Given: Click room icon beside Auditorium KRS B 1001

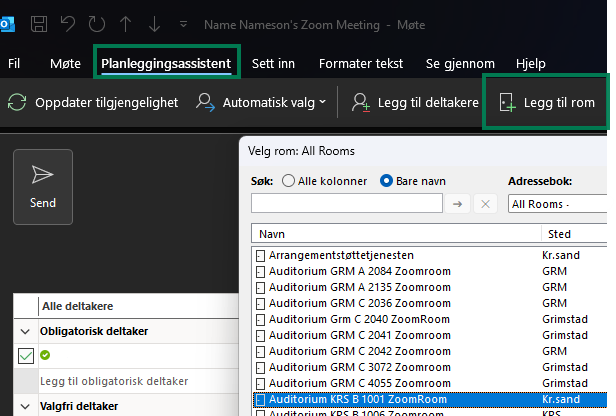Looking at the screenshot, I should pyautogui.click(x=260, y=400).
